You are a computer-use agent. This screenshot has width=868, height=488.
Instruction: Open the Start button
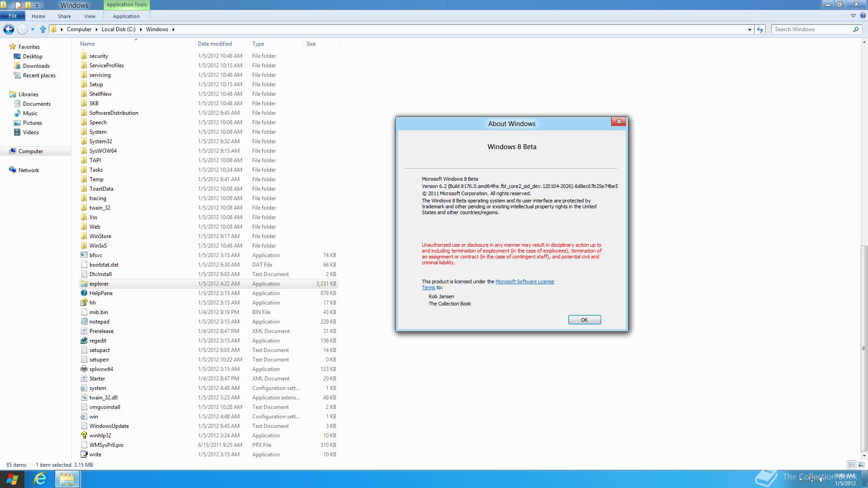coord(13,479)
